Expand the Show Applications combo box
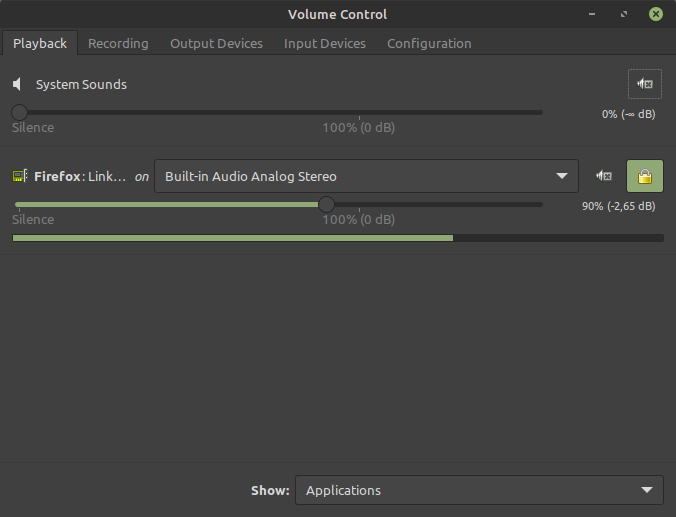This screenshot has width=676, height=517. tap(479, 490)
